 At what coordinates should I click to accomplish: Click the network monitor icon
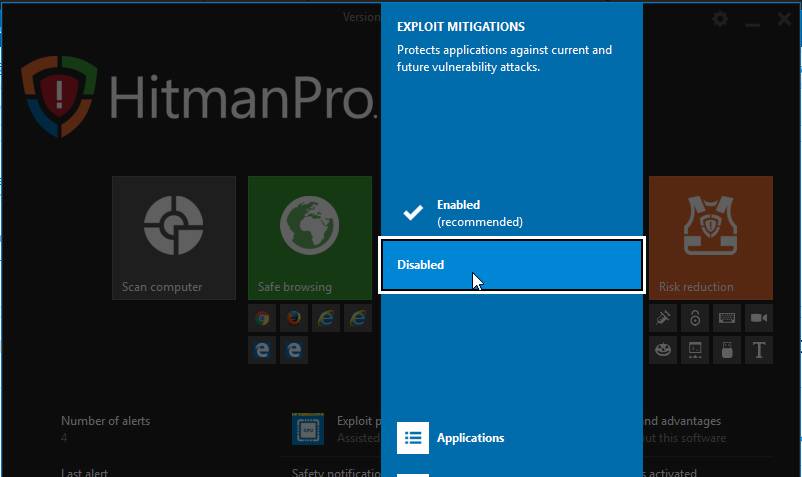click(695, 350)
